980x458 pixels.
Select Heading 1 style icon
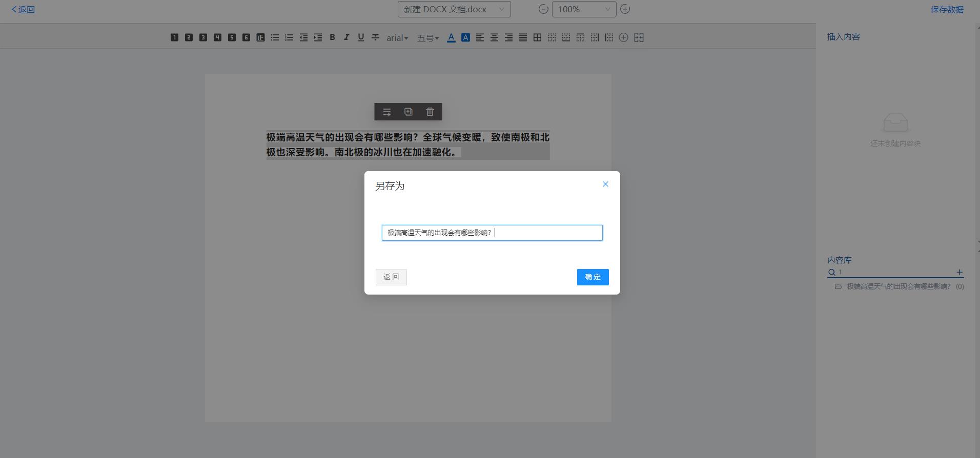174,37
